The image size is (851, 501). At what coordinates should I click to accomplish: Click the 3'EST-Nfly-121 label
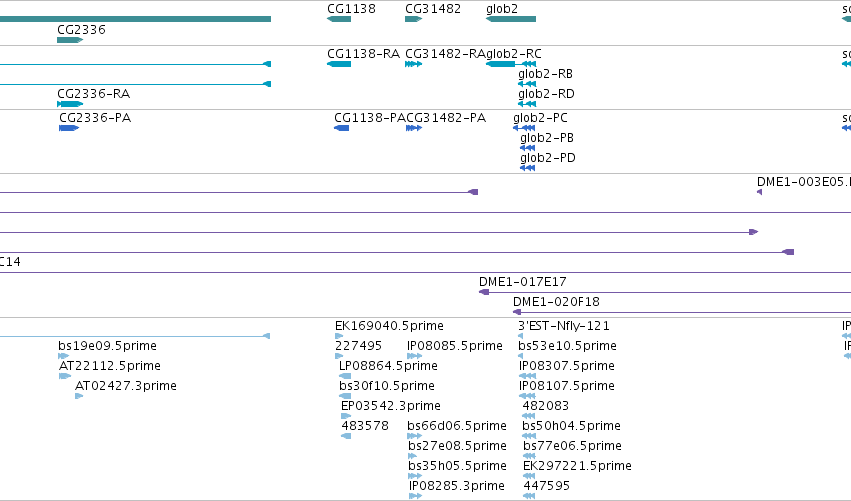(564, 326)
